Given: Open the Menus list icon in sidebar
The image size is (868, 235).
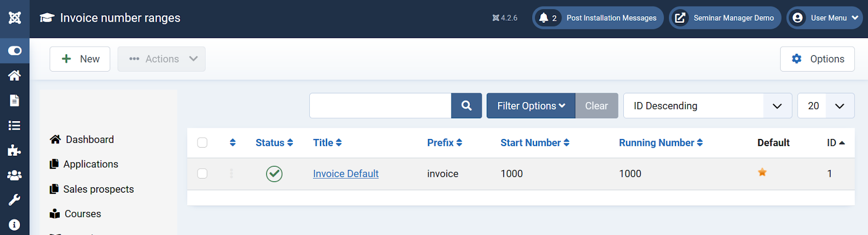Looking at the screenshot, I should (15, 125).
